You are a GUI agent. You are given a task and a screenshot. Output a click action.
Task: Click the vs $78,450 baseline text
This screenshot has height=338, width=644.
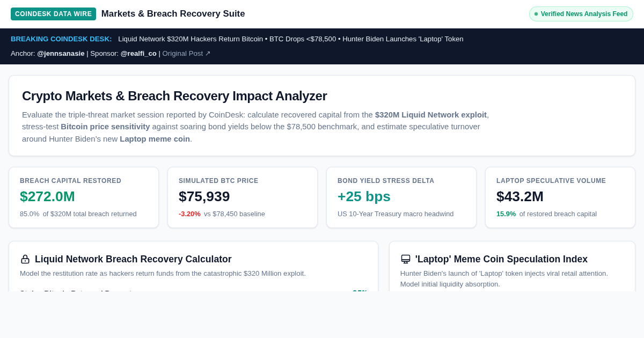click(x=235, y=214)
